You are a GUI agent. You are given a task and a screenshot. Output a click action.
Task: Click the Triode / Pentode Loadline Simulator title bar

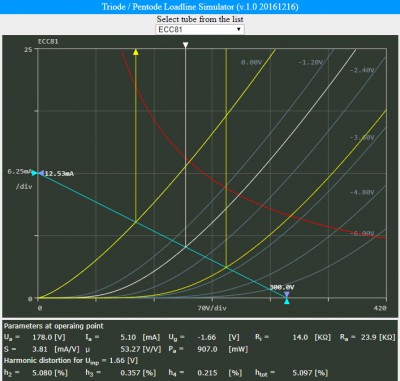point(200,7)
